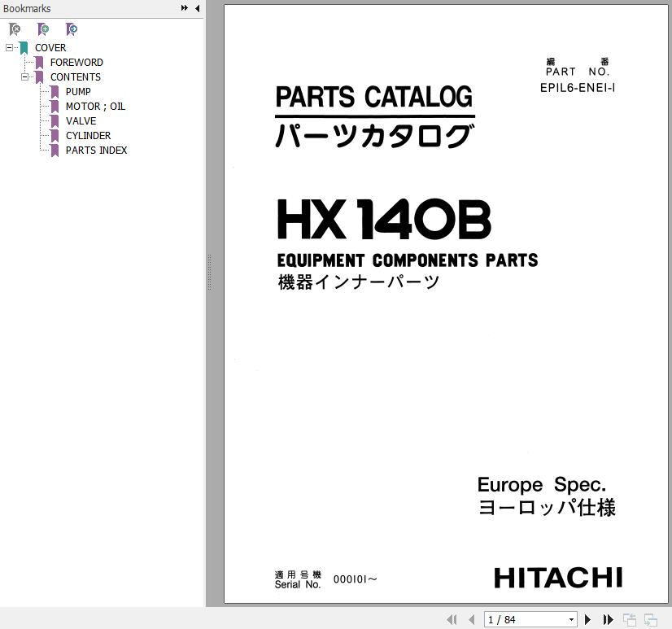Click the PUMP bookmark ribbon icon
Viewport: 672px width, 629px height.
point(55,92)
